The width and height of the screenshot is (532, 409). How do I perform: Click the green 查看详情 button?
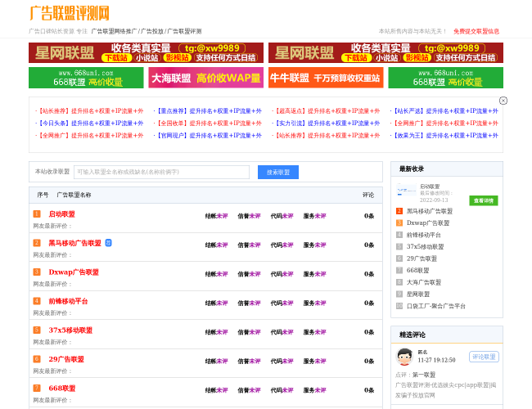point(484,200)
